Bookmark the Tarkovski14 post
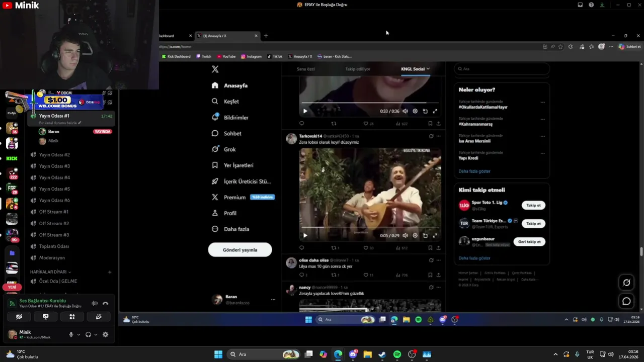 click(430, 248)
